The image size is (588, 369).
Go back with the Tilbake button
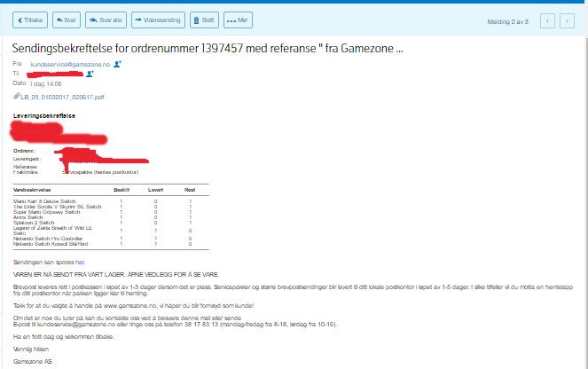click(30, 20)
